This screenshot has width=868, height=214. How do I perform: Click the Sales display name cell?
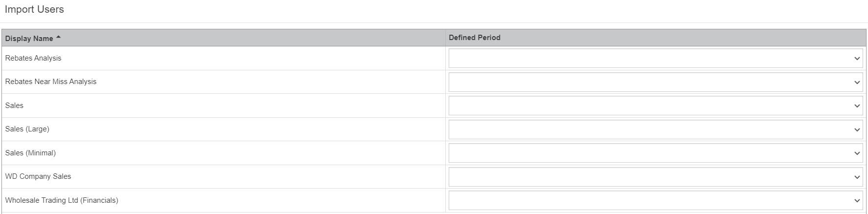[14, 106]
